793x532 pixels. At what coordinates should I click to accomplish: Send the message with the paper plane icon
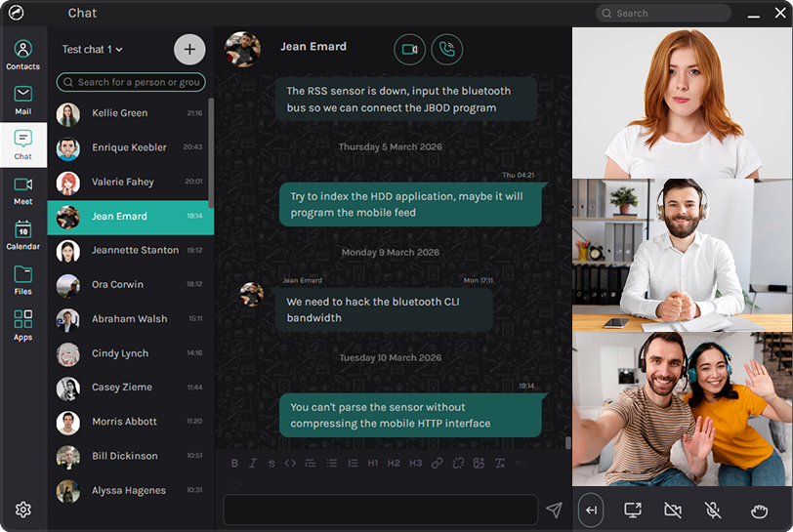(555, 510)
